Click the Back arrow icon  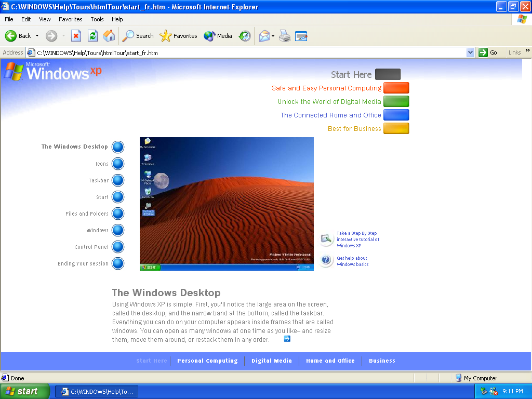pyautogui.click(x=11, y=36)
